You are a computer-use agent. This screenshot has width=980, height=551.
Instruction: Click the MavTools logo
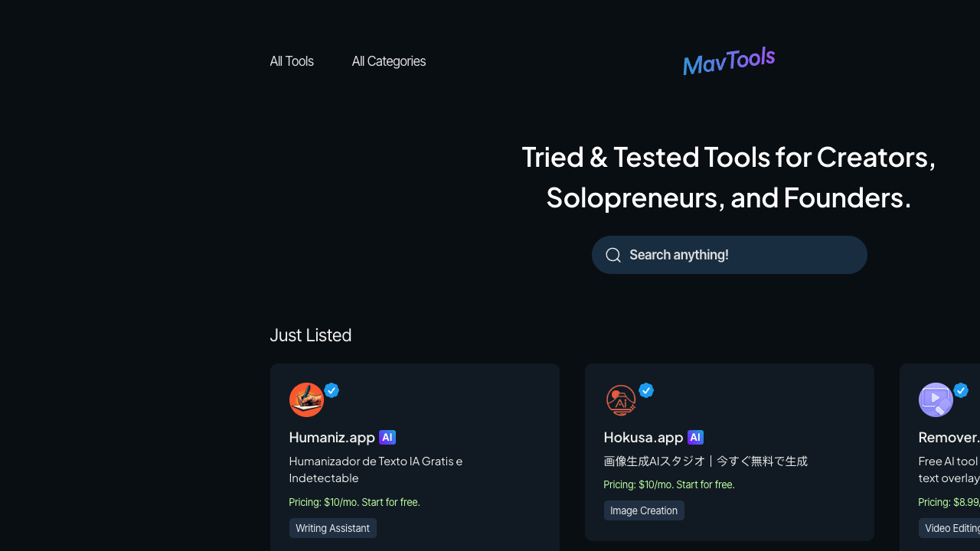coord(729,60)
